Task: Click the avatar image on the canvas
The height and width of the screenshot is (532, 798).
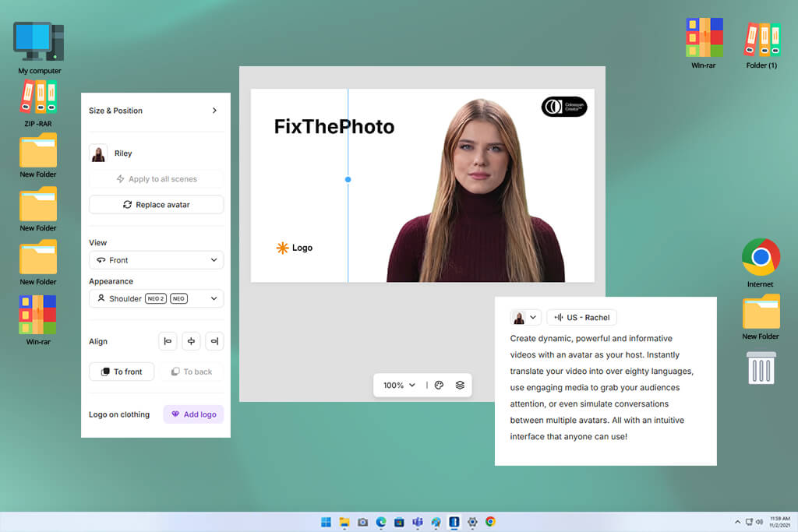Action: pos(475,191)
